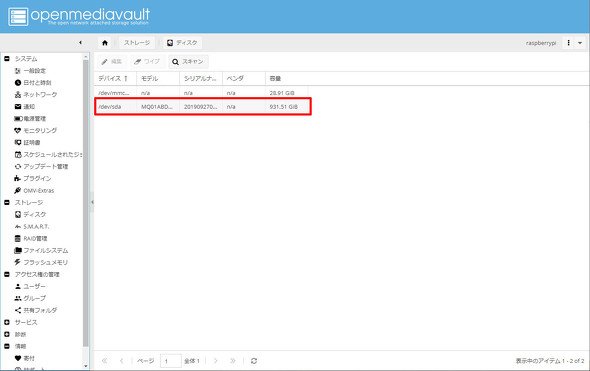Click the 201909270... serial number cell

point(201,107)
